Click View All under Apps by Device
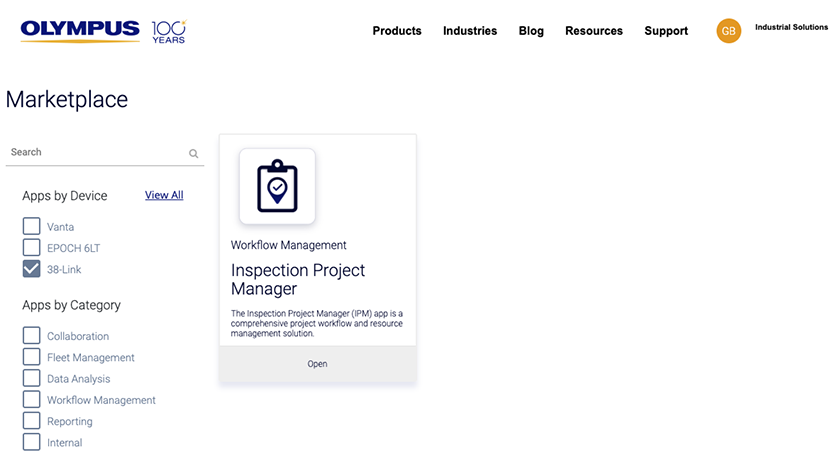This screenshot has width=840, height=462. 164,195
